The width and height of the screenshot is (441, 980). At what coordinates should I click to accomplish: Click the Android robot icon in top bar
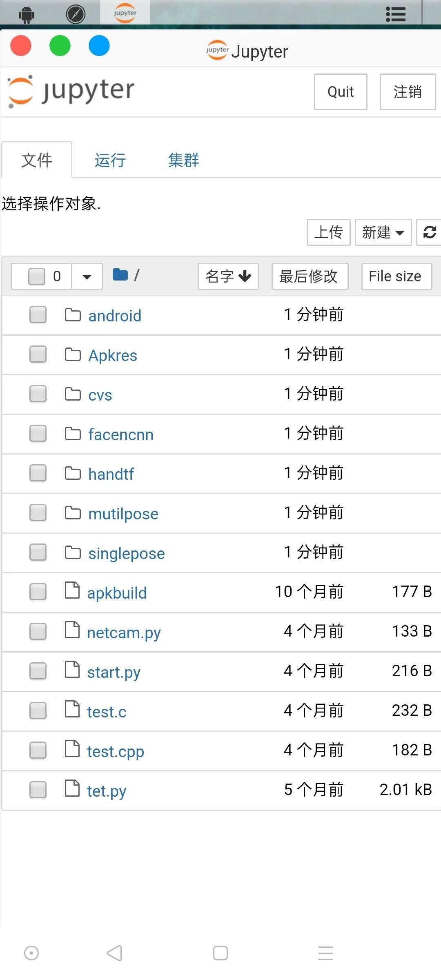(27, 15)
